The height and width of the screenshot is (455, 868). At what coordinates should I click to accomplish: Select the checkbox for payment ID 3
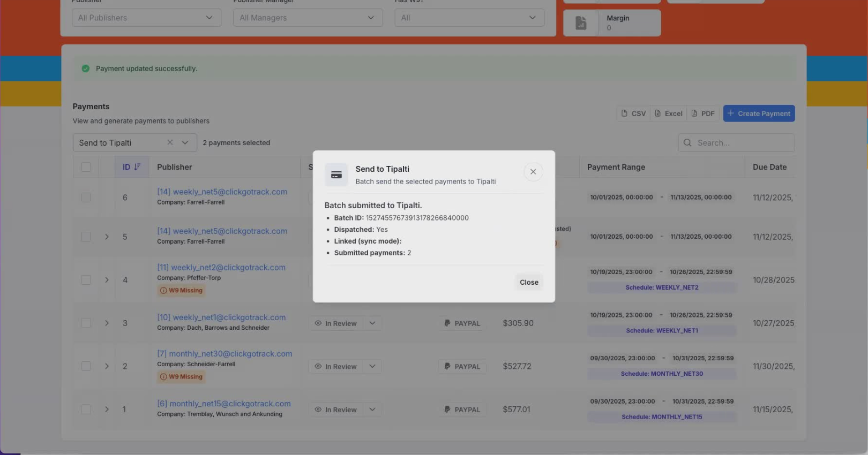[x=86, y=323]
